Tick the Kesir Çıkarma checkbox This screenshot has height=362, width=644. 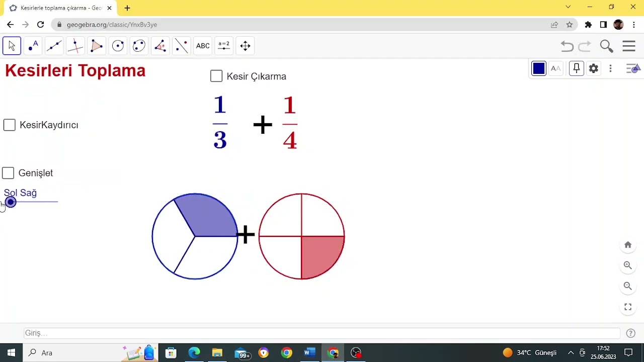216,76
